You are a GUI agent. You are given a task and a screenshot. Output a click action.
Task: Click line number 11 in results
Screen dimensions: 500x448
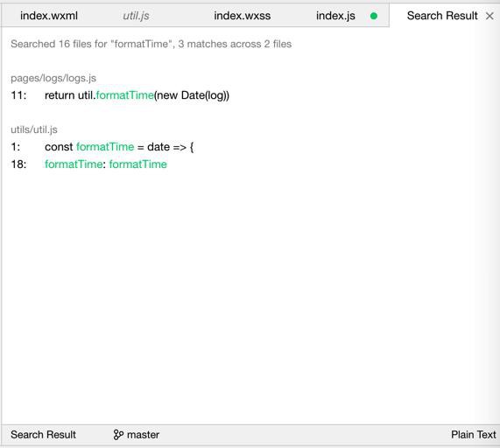pyautogui.click(x=18, y=95)
